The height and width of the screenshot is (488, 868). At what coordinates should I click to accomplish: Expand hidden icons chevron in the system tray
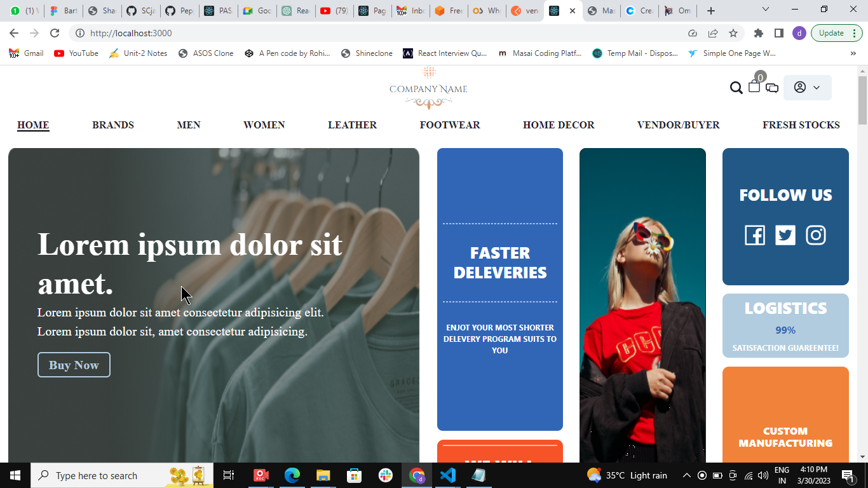point(686,475)
